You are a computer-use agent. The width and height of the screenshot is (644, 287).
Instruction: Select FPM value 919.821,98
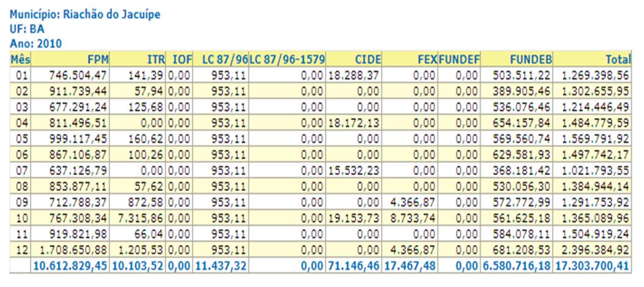(x=78, y=234)
